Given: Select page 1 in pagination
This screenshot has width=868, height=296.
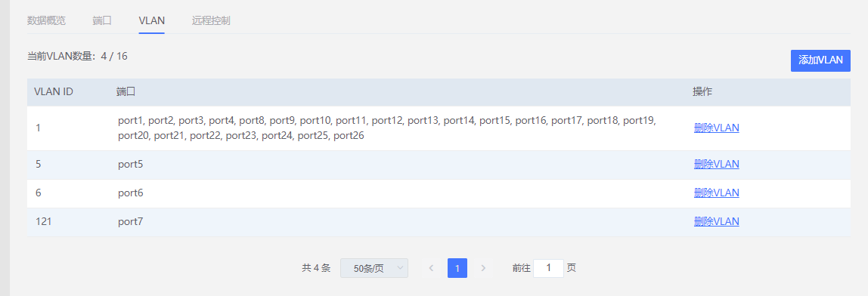Looking at the screenshot, I should coord(457,268).
